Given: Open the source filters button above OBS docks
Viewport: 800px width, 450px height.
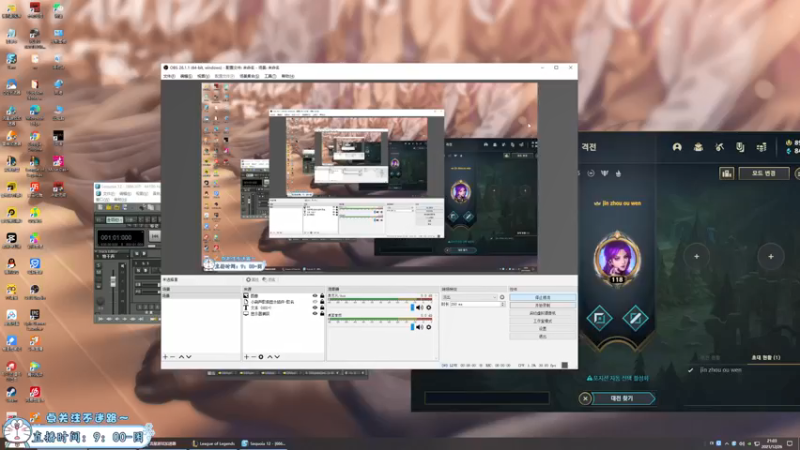Looking at the screenshot, I should 269,280.
